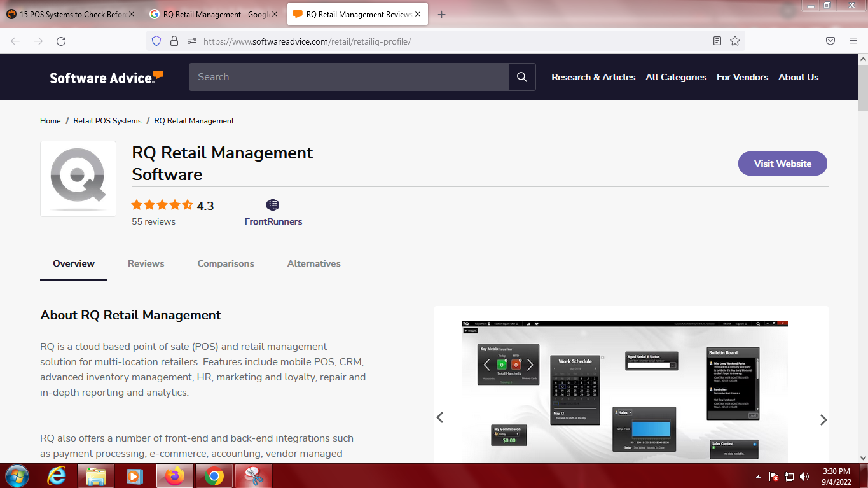Click the Visit Website button
The height and width of the screenshot is (488, 868).
(783, 164)
